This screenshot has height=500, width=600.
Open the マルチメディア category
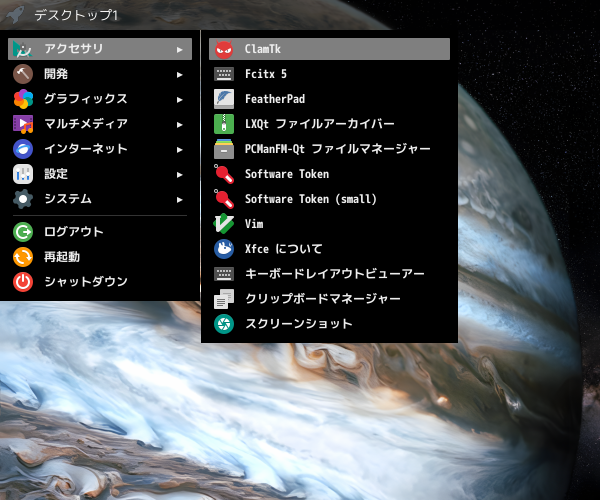(x=100, y=124)
